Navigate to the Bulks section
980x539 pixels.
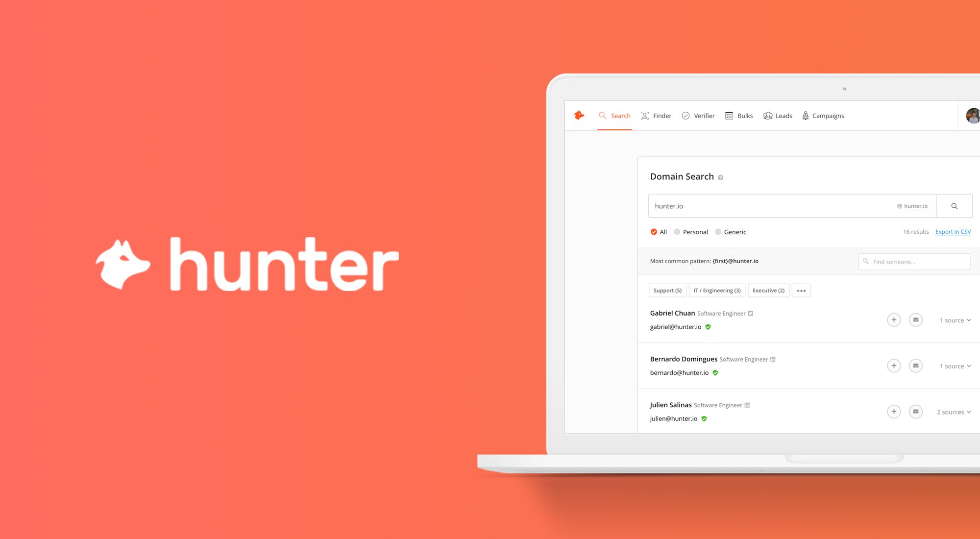coord(738,116)
